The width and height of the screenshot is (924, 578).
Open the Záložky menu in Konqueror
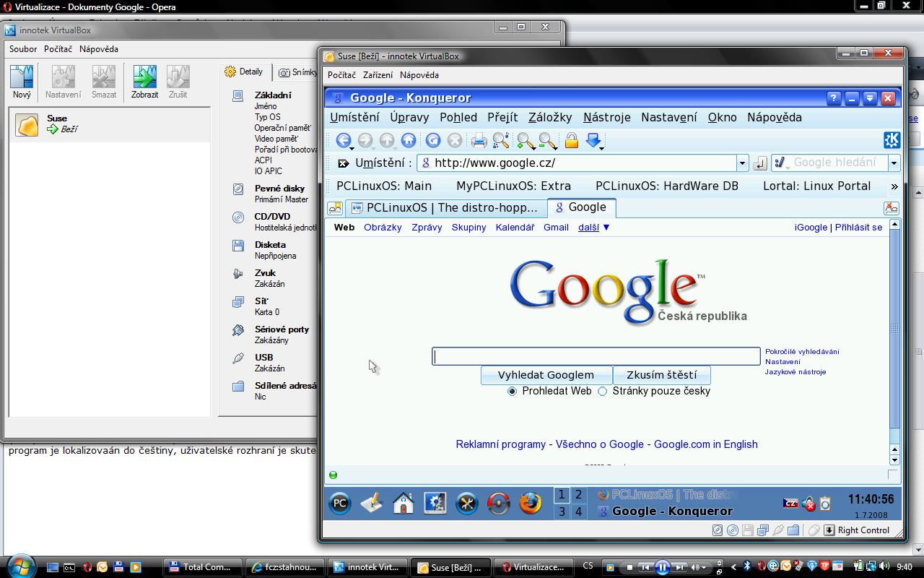pyautogui.click(x=550, y=117)
